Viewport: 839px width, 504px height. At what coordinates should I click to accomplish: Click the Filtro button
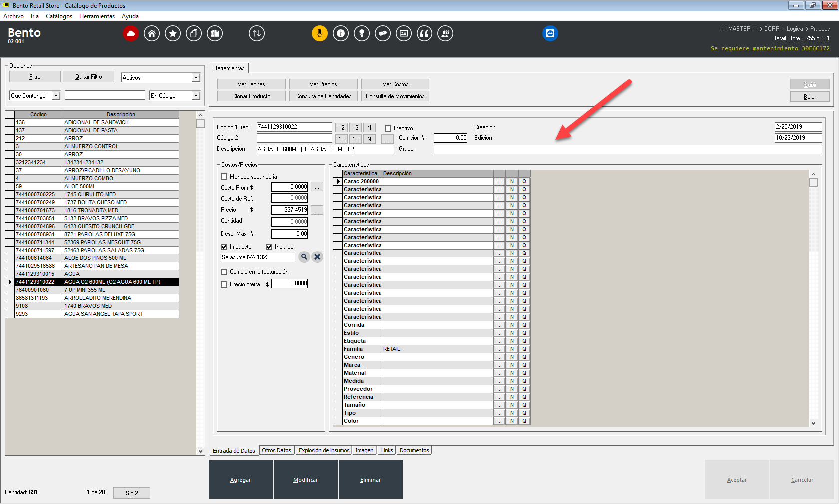(35, 77)
